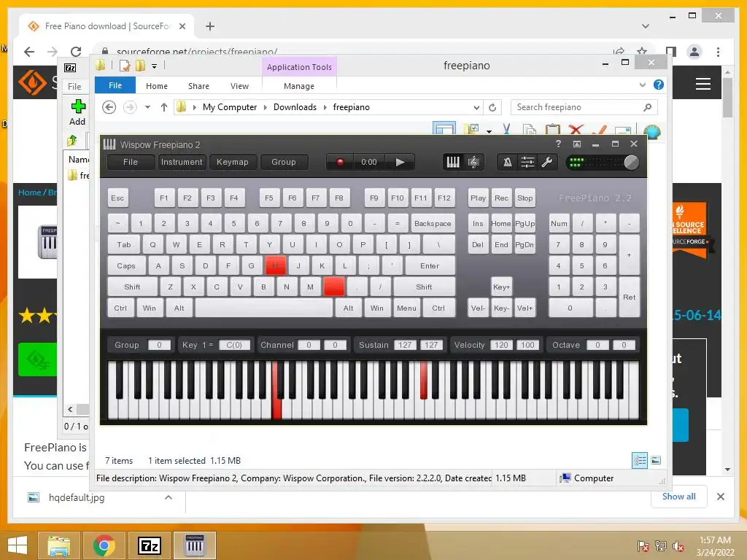Go up one folder level arrow
The height and width of the screenshot is (560, 747).
point(164,107)
